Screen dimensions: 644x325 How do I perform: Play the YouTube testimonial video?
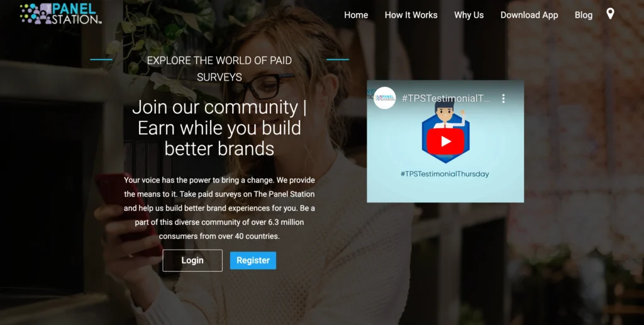coord(445,141)
